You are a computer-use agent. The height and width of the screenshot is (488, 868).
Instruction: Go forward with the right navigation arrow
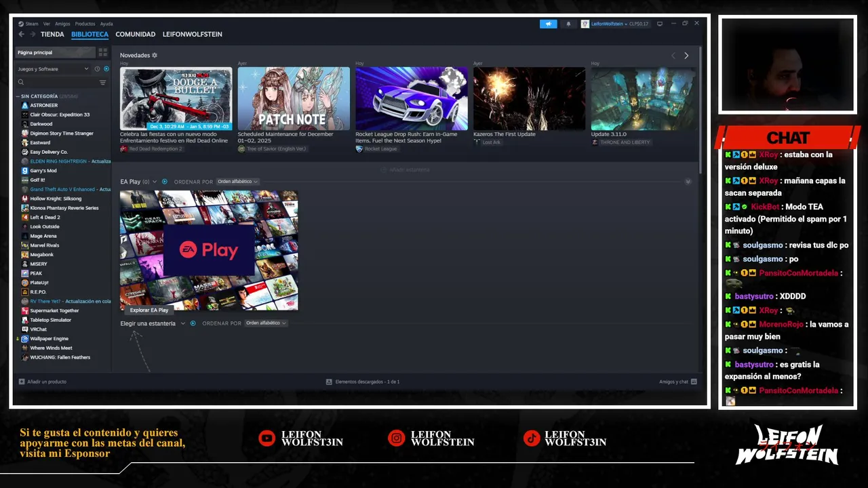pyautogui.click(x=33, y=34)
